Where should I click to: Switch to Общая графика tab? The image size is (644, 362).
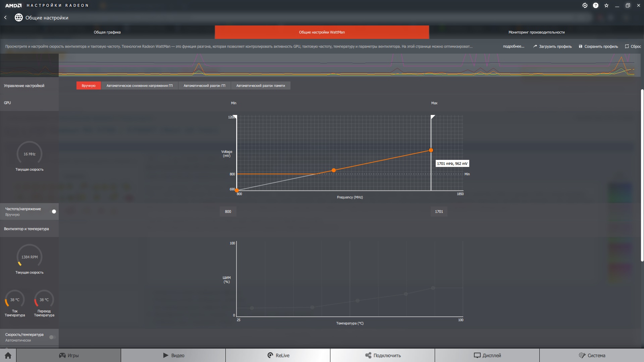pyautogui.click(x=107, y=32)
